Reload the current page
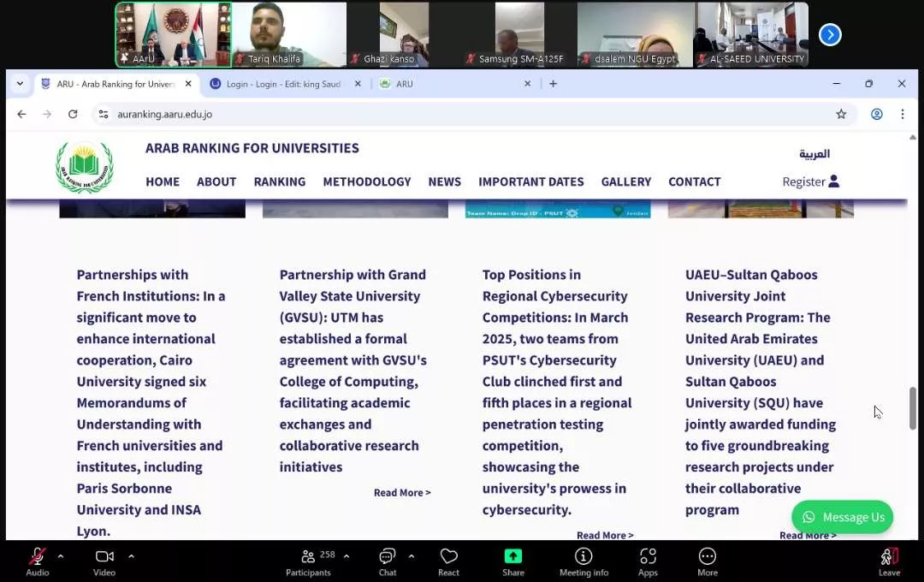Image resolution: width=924 pixels, height=582 pixels. 73,114
